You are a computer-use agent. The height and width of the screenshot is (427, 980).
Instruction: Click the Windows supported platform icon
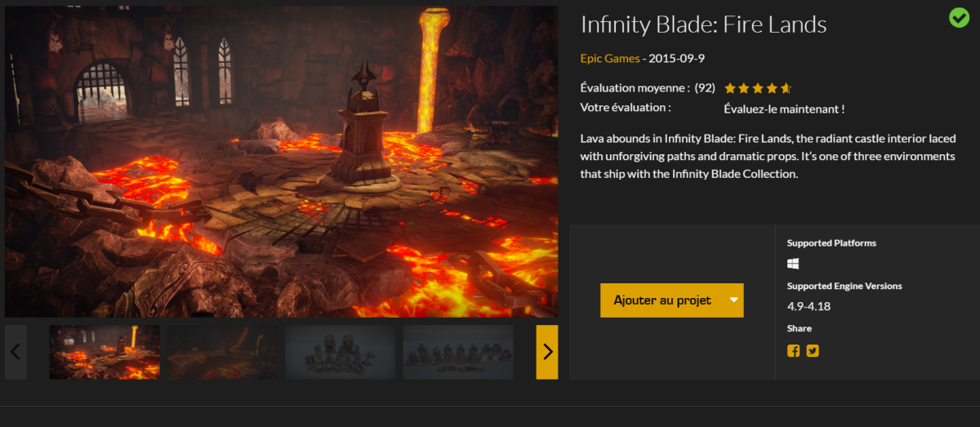tap(793, 264)
